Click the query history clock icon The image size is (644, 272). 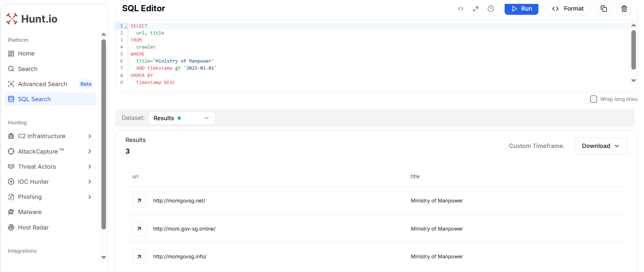pyautogui.click(x=491, y=9)
